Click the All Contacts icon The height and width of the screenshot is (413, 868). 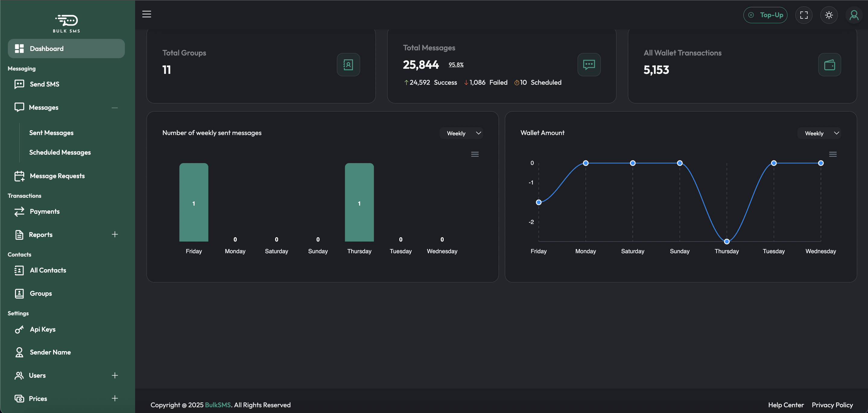pyautogui.click(x=19, y=270)
